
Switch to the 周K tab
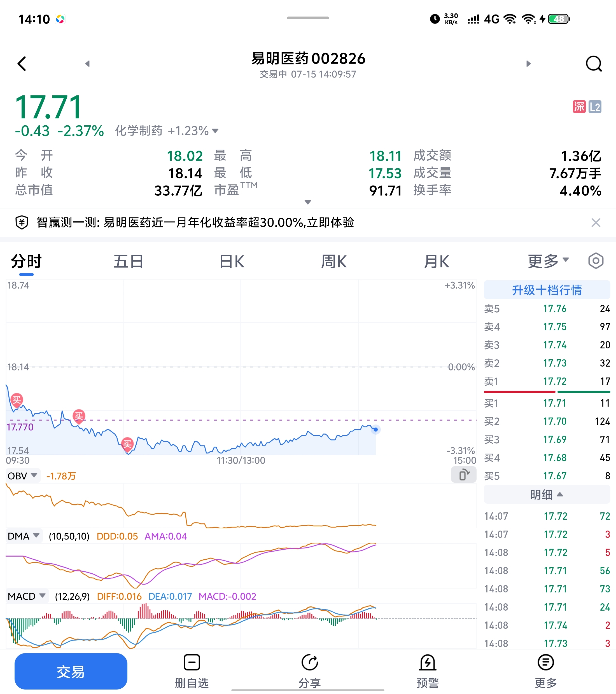click(x=334, y=261)
